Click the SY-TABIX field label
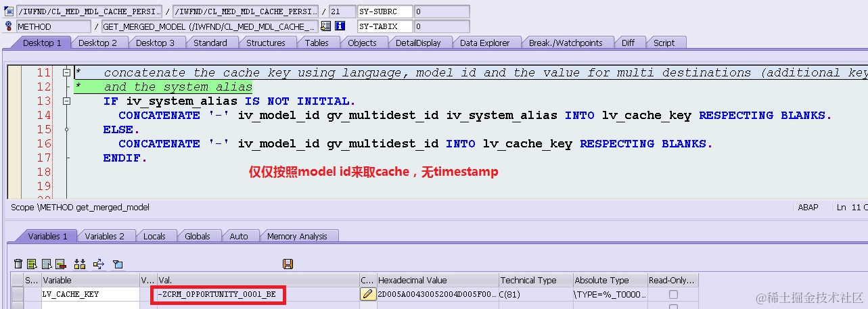868x309 pixels. pos(384,26)
